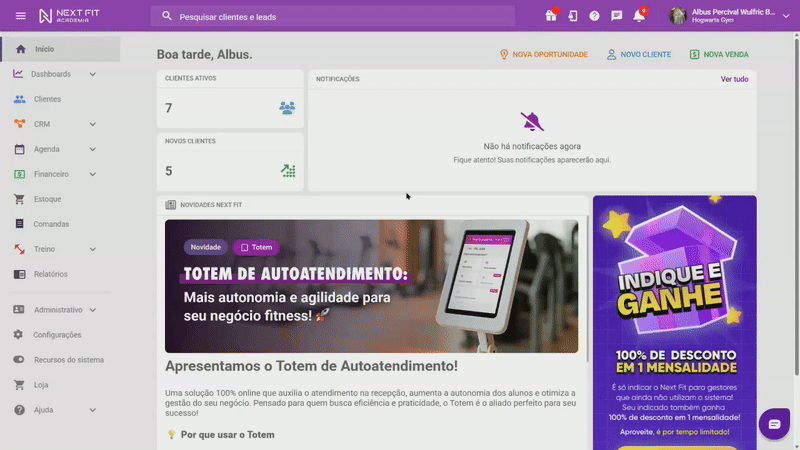This screenshot has width=800, height=450.
Task: Open the Indique e Ganhe promo banner
Action: point(674,322)
